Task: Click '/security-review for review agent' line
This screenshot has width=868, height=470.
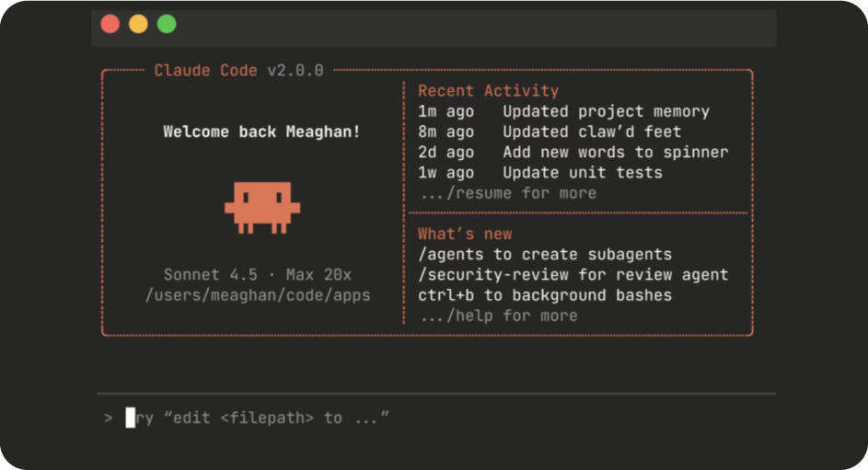Action: [573, 275]
